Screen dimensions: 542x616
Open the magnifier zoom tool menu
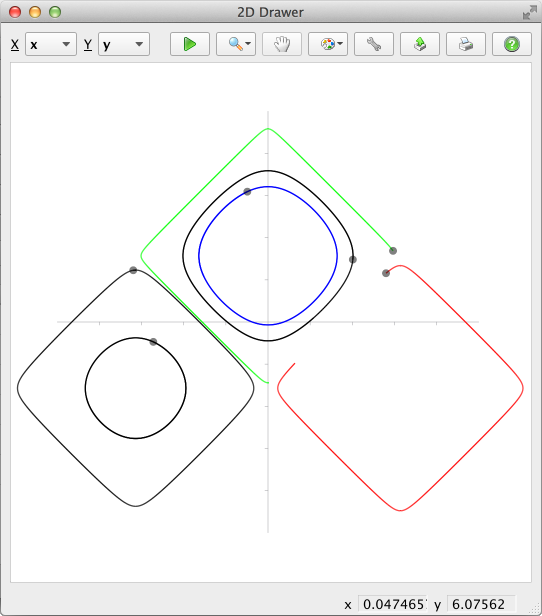(x=236, y=44)
